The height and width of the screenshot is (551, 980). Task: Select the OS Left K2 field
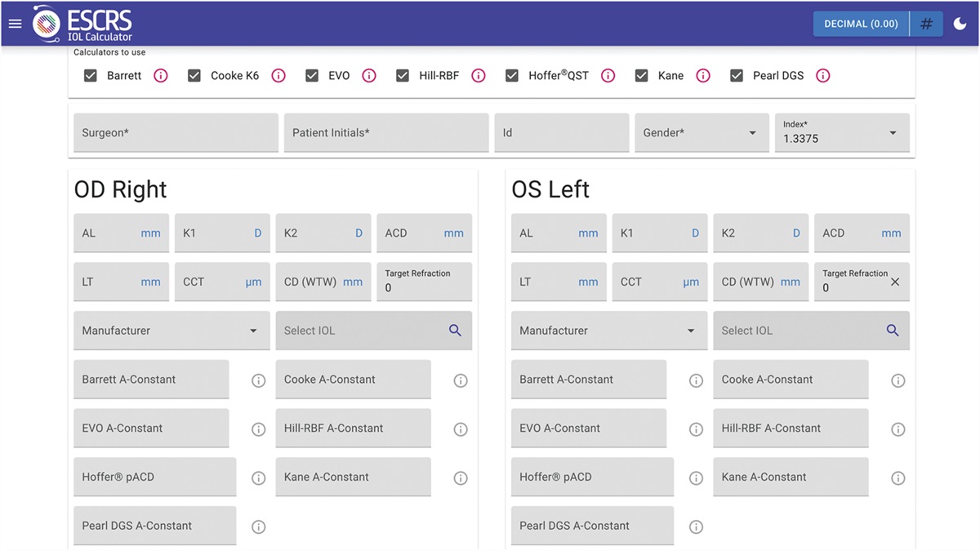[x=761, y=233]
